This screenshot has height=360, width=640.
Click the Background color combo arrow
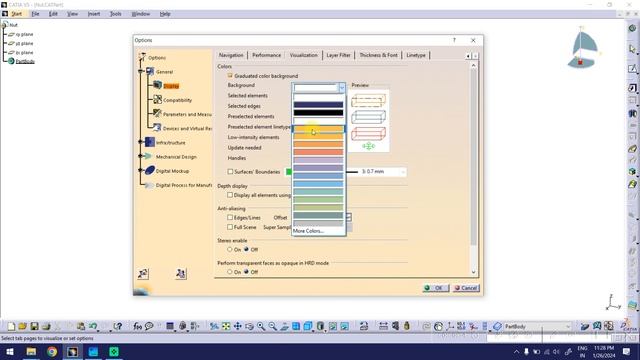[342, 87]
